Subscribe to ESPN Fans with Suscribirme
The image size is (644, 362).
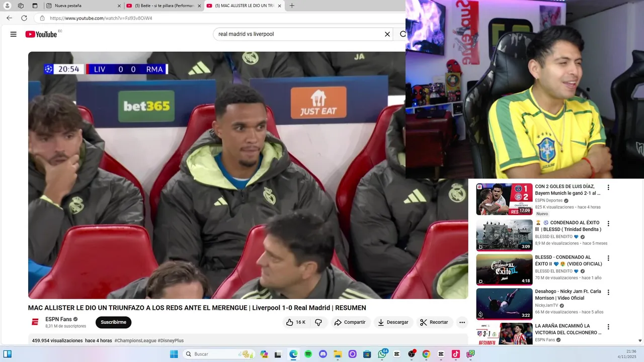[x=113, y=322]
